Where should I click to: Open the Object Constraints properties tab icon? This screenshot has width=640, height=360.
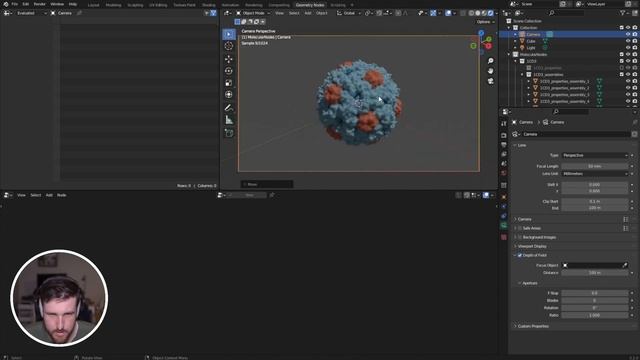pyautogui.click(x=504, y=216)
